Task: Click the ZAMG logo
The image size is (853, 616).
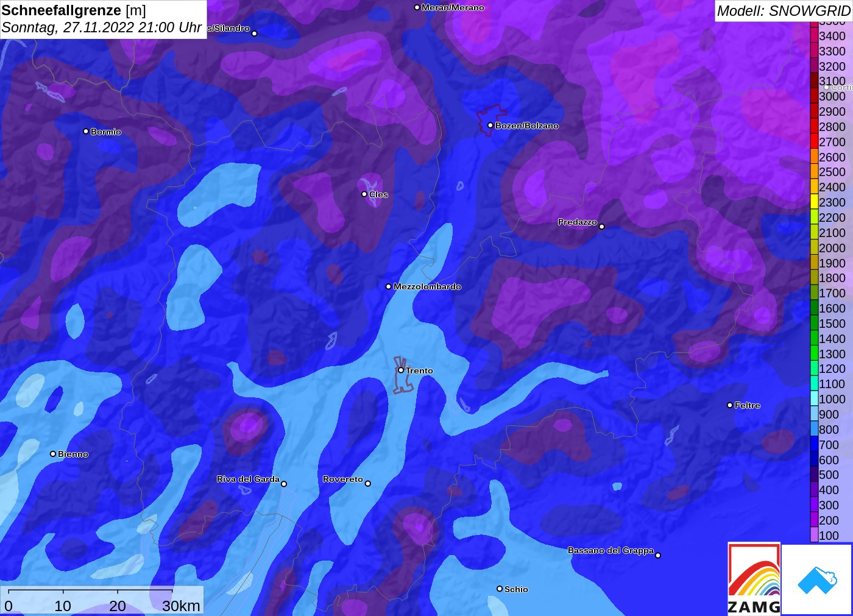Action: pyautogui.click(x=754, y=578)
